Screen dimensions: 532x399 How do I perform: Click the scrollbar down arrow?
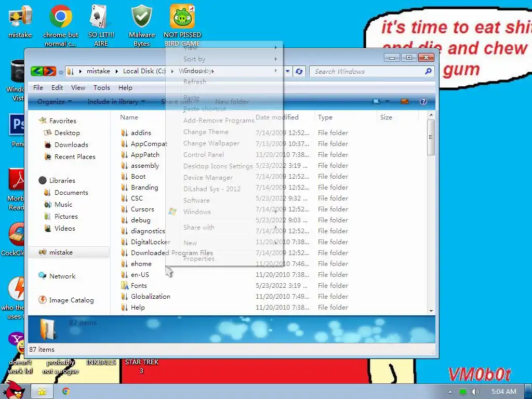coord(431,311)
